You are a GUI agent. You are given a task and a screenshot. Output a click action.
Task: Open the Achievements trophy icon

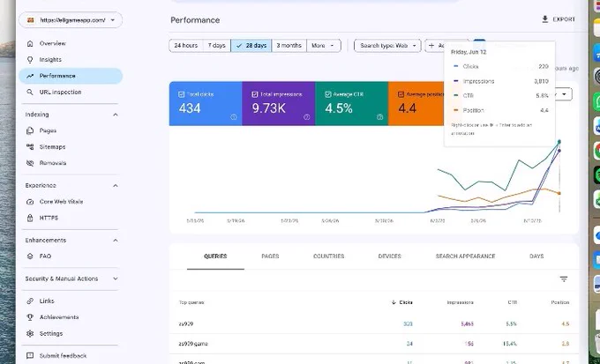(30, 317)
